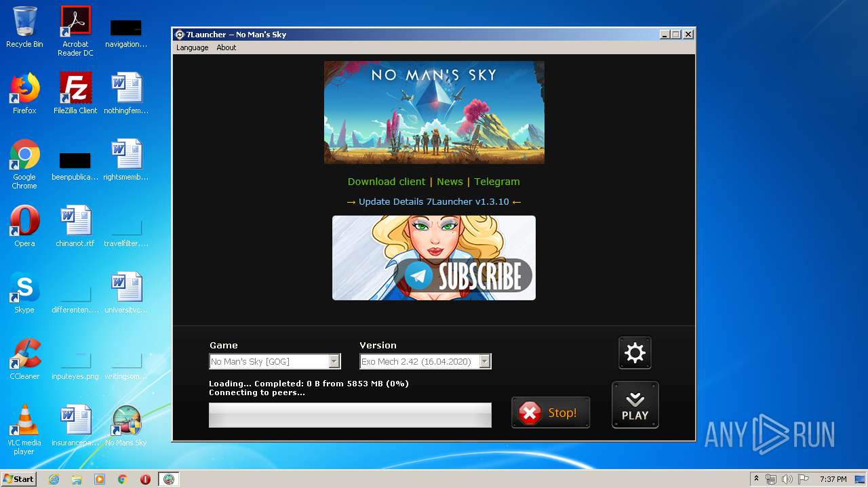Open the Game dropdown showing No Man's Sky [GOG]

275,361
